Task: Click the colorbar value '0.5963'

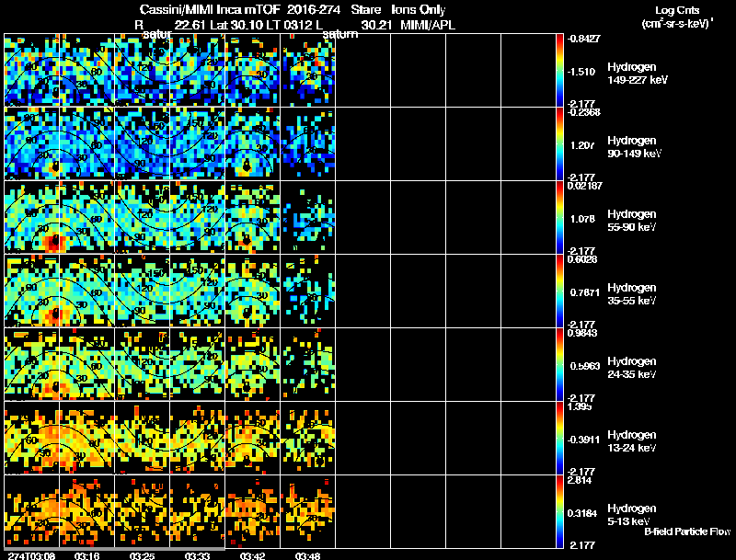Action: [584, 366]
